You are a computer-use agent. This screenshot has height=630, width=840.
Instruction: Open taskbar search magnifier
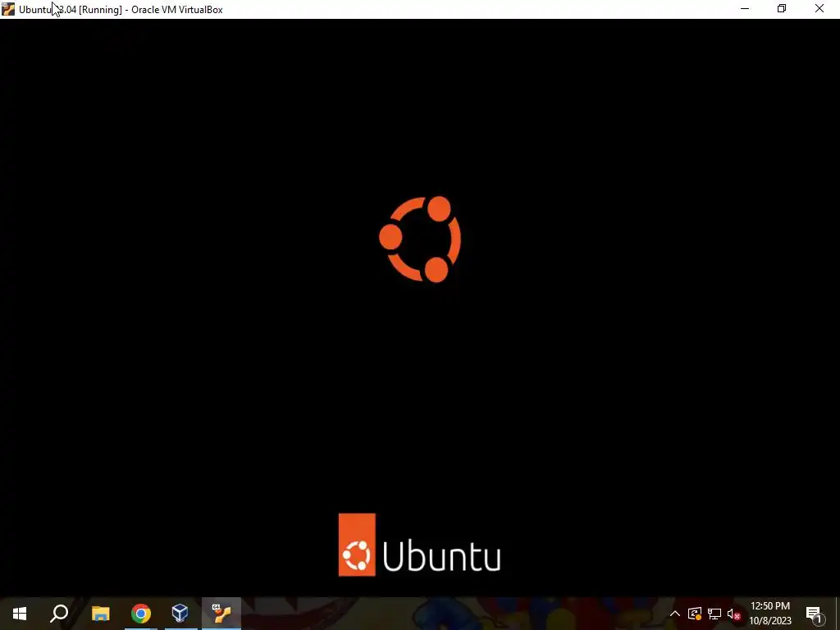tap(59, 614)
